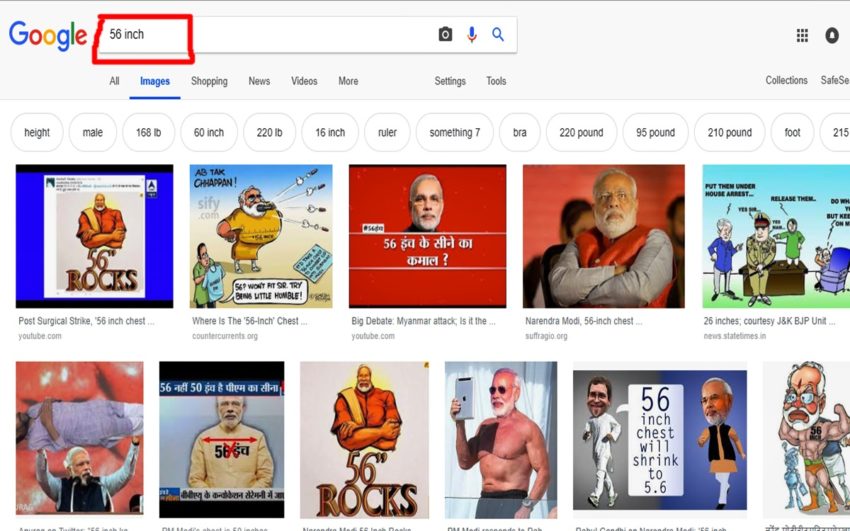Click the camera search-by-image icon
The height and width of the screenshot is (531, 850).
[445, 35]
